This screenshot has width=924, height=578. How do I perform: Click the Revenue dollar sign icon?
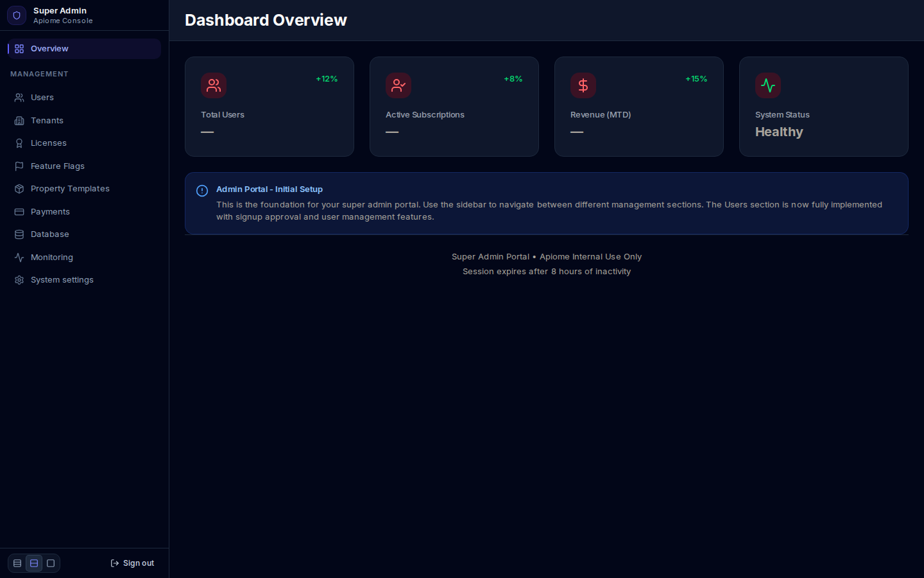point(583,85)
